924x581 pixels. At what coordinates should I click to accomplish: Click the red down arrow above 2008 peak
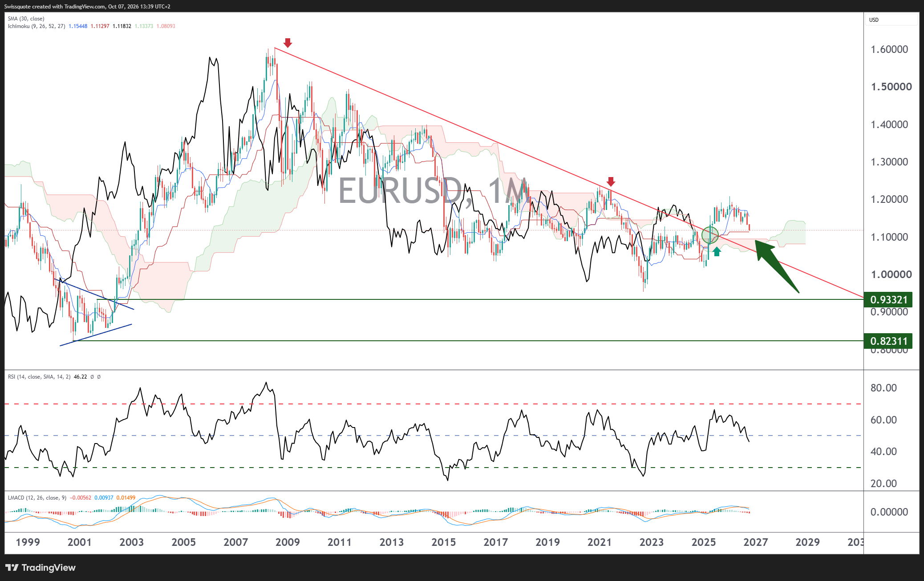(288, 43)
